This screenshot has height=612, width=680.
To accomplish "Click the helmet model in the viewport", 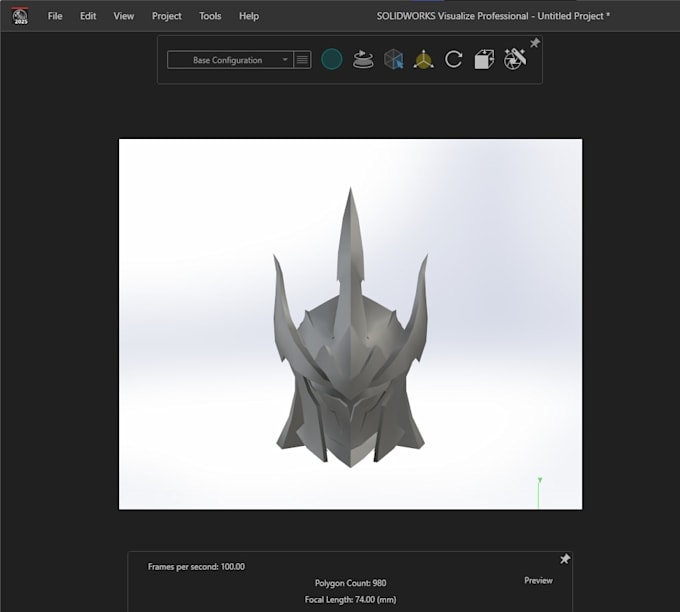I will pos(350,347).
